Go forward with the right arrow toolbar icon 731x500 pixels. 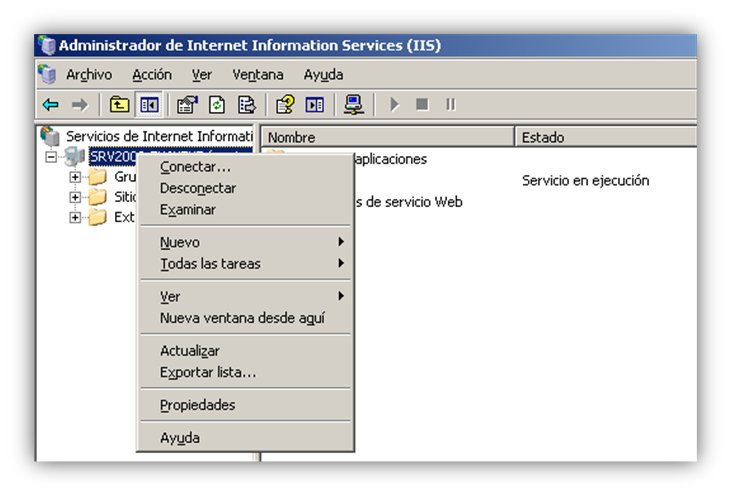(80, 105)
